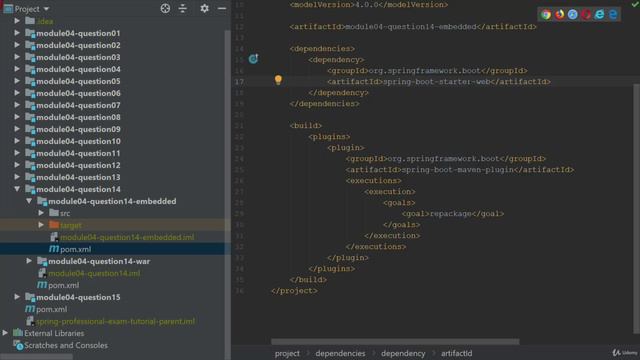Select module04-question06 in project tree
This screenshot has width=640, height=360.
[78, 93]
